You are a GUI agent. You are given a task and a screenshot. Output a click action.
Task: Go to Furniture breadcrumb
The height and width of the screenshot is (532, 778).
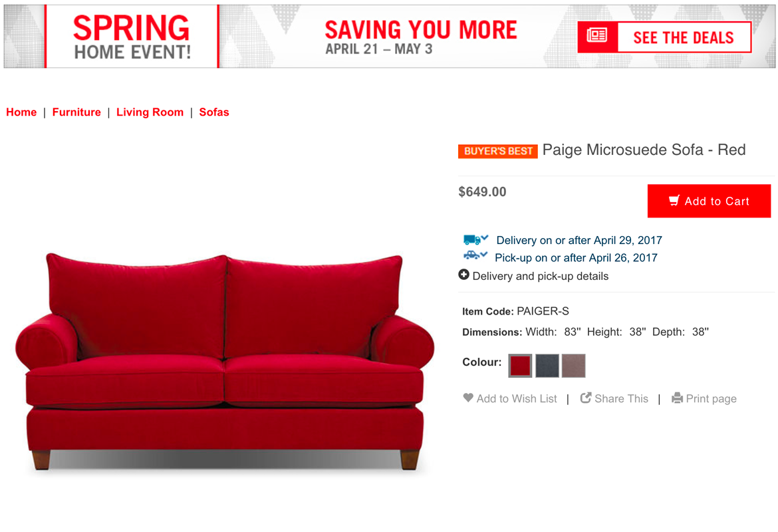click(76, 112)
